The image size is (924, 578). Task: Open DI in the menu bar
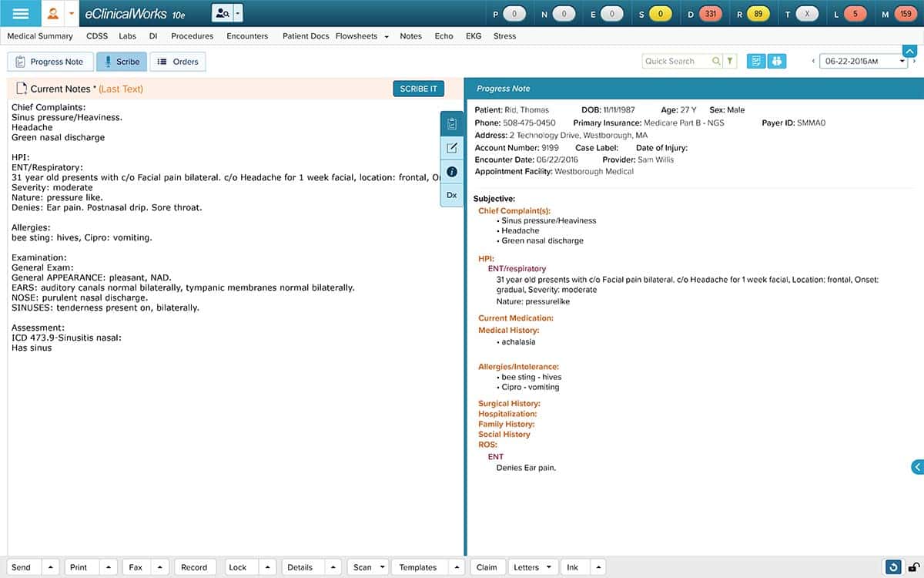coord(153,36)
